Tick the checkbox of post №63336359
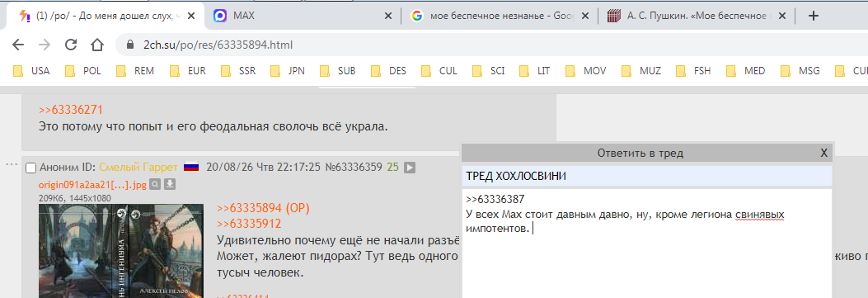This screenshot has height=298, width=868. coord(31,168)
